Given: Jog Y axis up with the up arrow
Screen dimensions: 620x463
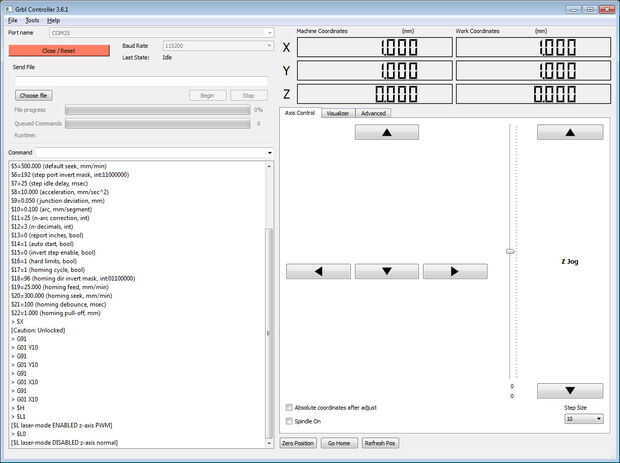Looking at the screenshot, I should tap(387, 132).
